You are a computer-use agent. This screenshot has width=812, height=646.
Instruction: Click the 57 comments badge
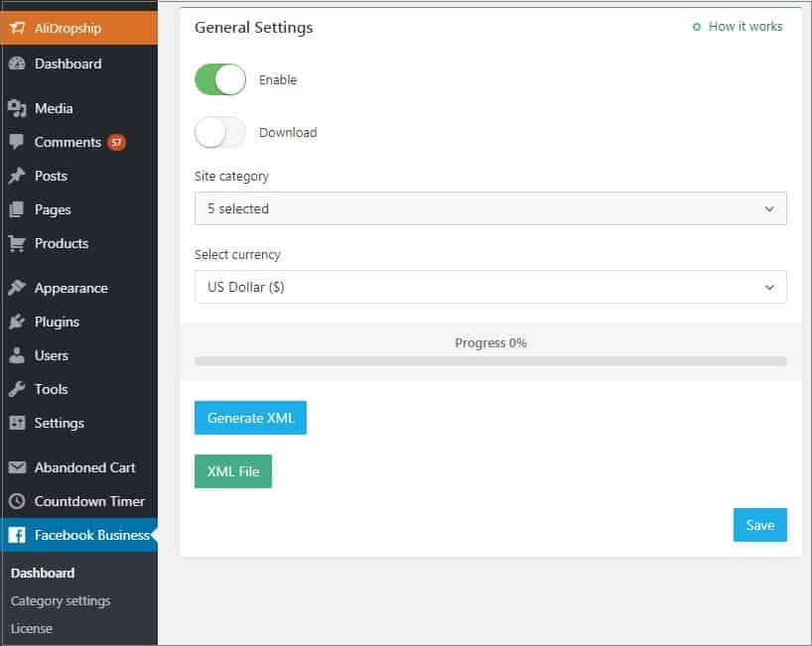coord(116,142)
